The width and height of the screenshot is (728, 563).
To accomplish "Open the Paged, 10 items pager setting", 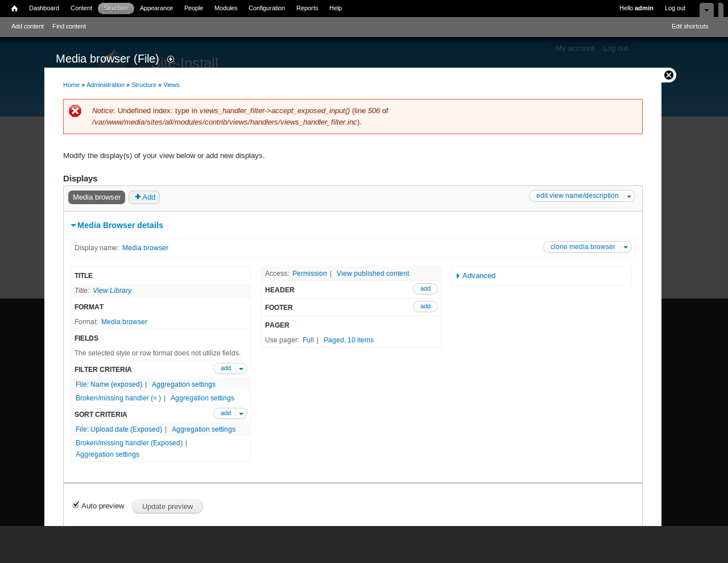I will (349, 340).
